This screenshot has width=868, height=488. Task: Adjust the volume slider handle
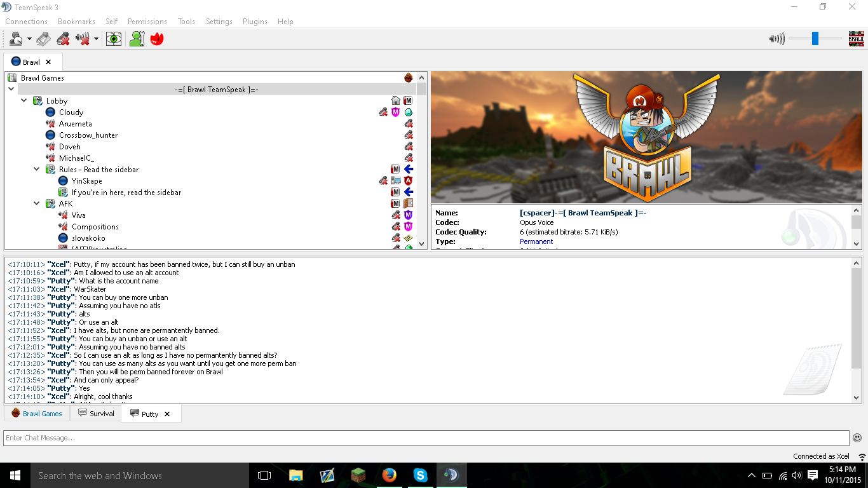coord(815,39)
